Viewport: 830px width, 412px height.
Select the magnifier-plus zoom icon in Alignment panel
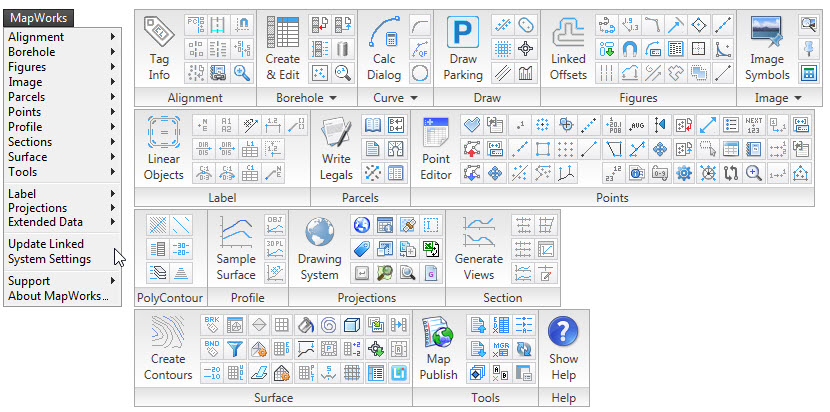[242, 73]
